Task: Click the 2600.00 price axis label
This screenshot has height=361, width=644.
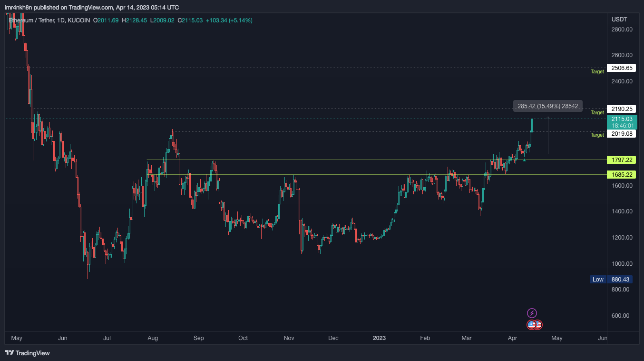Action: 622,55
